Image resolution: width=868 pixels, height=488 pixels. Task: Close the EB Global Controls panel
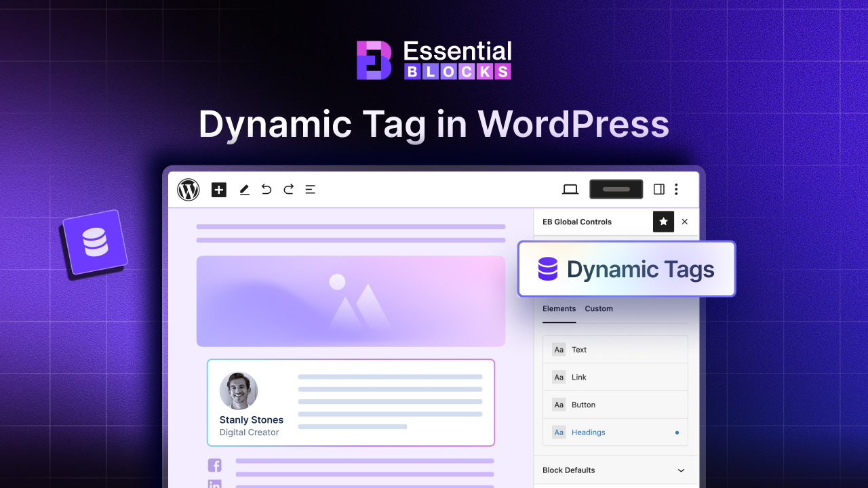(685, 222)
